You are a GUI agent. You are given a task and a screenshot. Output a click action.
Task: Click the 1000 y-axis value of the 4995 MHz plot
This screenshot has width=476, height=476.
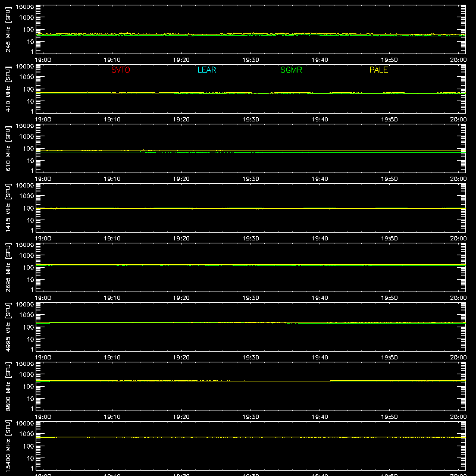[27, 315]
